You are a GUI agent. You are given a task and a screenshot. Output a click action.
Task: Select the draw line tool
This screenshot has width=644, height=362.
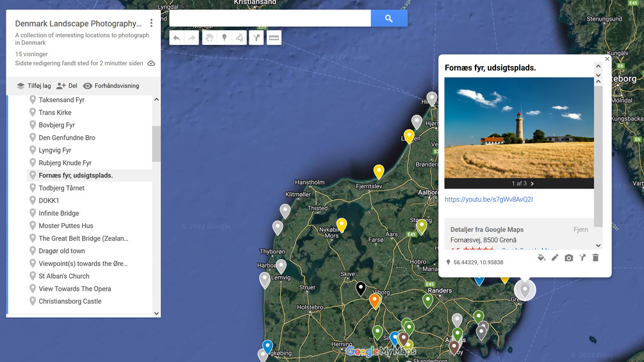[240, 38]
